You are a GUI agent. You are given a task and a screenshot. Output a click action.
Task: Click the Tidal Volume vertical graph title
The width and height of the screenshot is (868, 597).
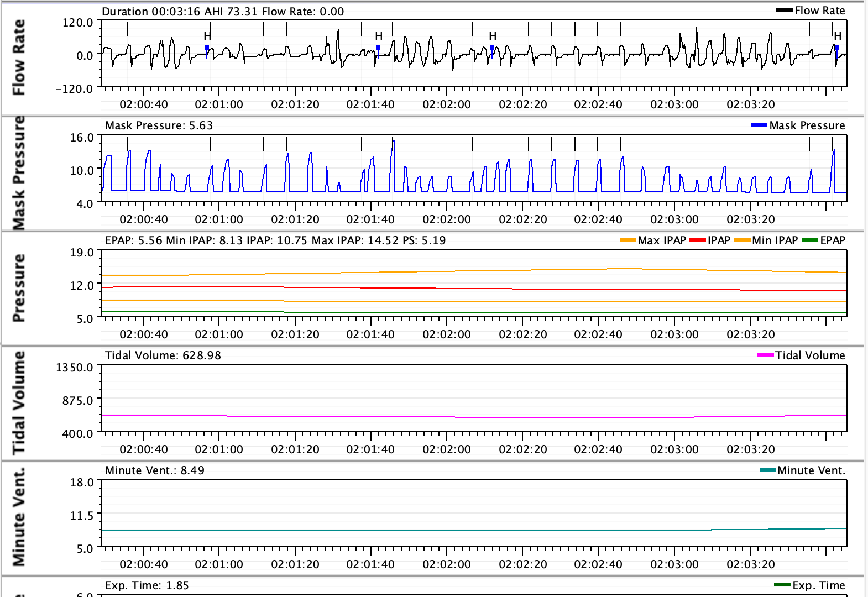pyautogui.click(x=19, y=402)
